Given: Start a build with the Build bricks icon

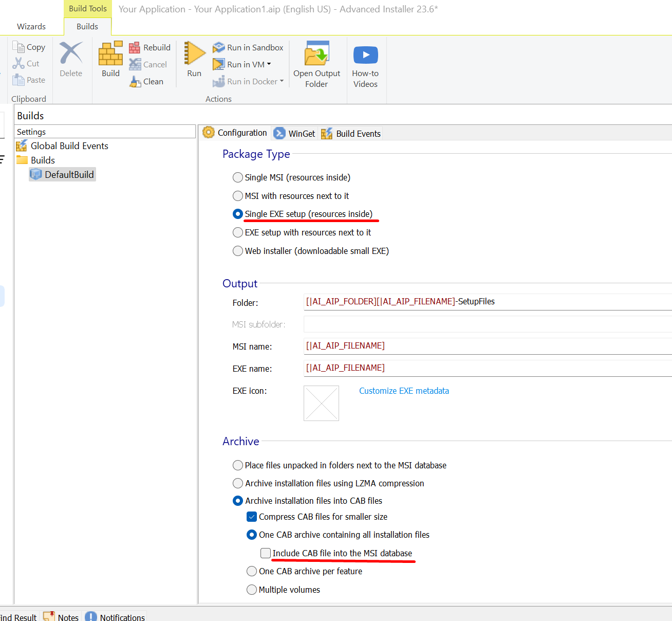Looking at the screenshot, I should tap(110, 53).
